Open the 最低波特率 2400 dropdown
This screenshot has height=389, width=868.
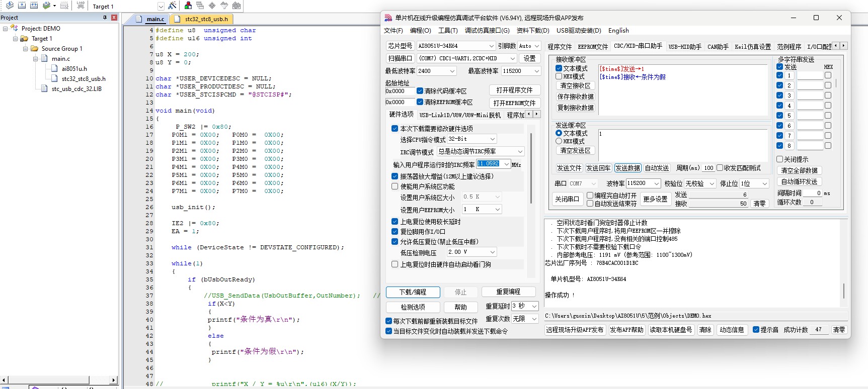click(x=452, y=71)
